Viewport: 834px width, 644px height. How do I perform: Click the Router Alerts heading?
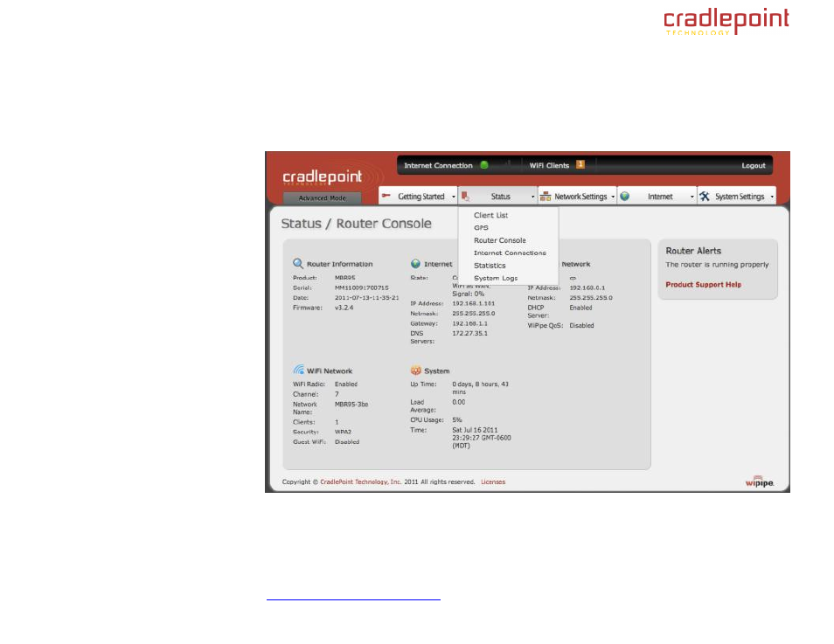coord(693,251)
